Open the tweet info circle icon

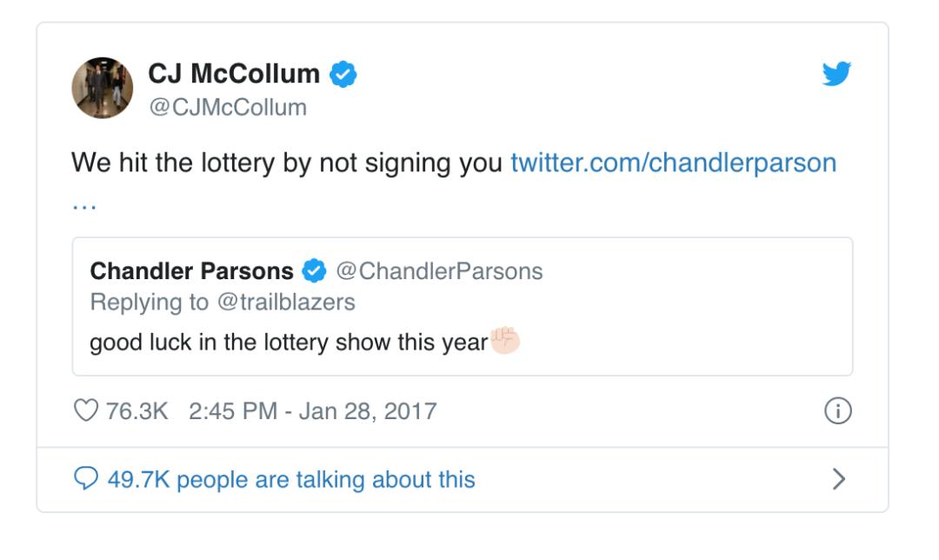pyautogui.click(x=838, y=410)
